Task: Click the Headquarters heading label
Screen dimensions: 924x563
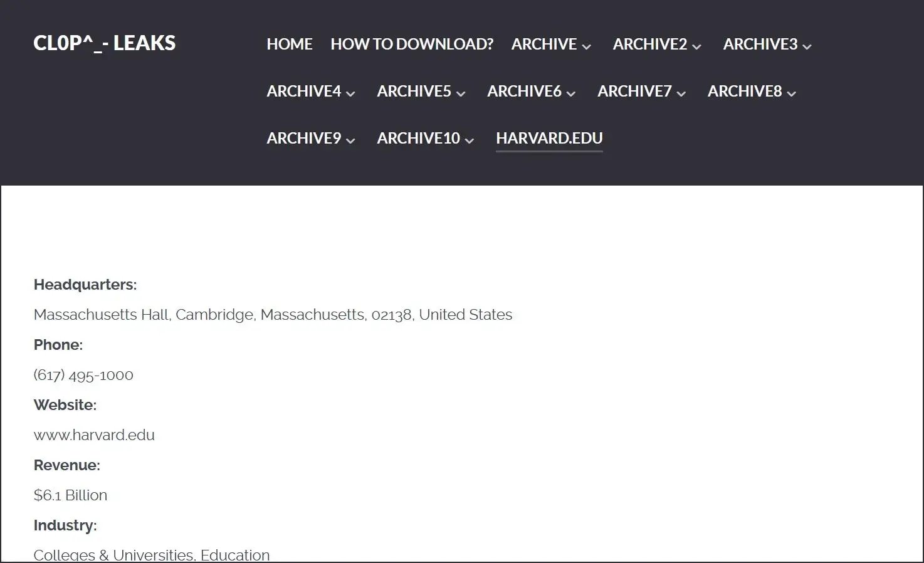Action: click(x=85, y=285)
